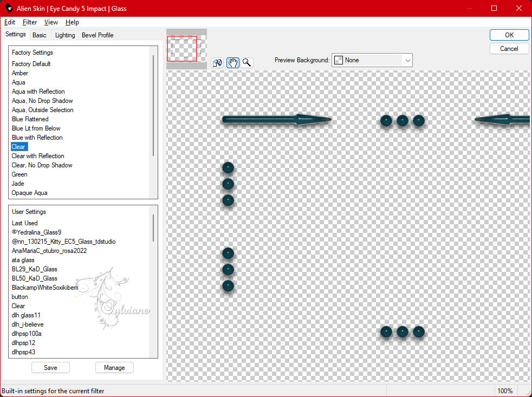532x397 pixels.
Task: Select the dlhpsp100a preset
Action: [x=27, y=333]
